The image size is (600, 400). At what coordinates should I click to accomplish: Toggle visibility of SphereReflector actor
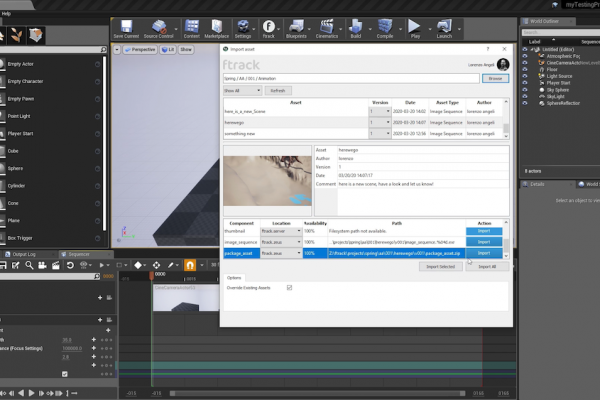[x=525, y=103]
